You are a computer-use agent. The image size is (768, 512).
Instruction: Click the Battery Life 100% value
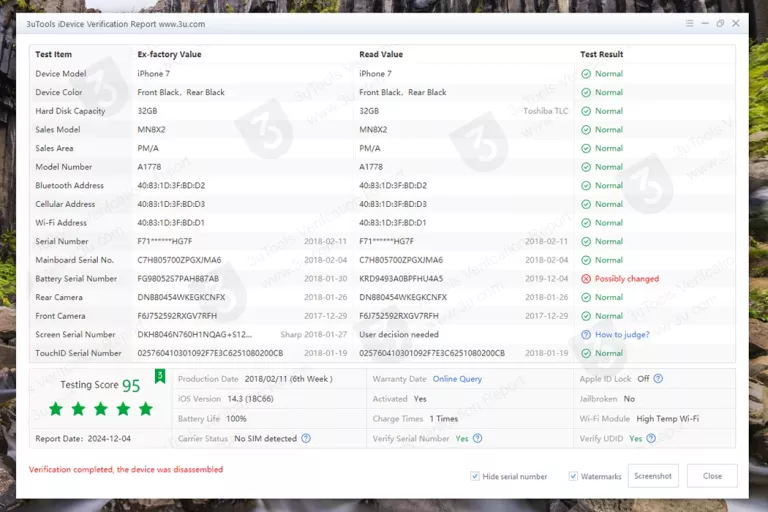(236, 419)
